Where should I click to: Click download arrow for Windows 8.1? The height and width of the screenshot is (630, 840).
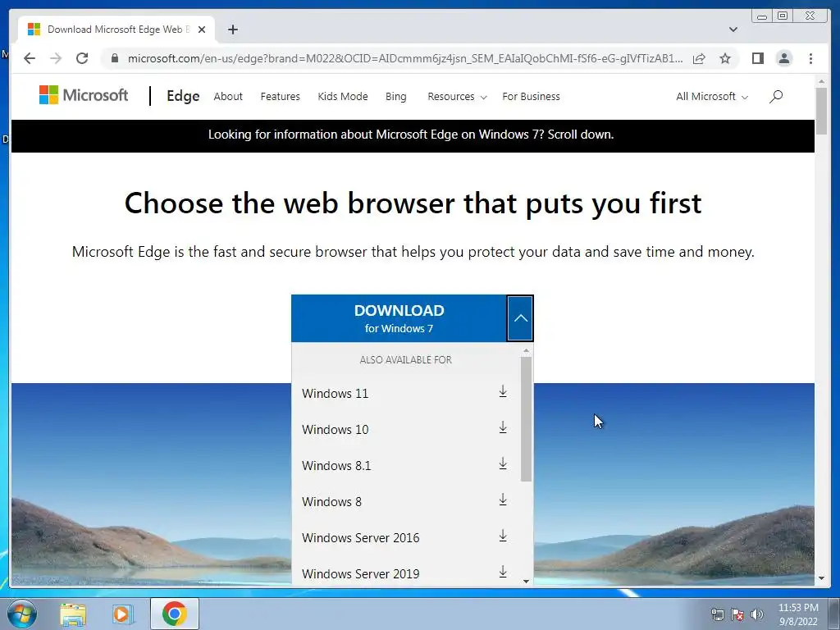tap(503, 463)
